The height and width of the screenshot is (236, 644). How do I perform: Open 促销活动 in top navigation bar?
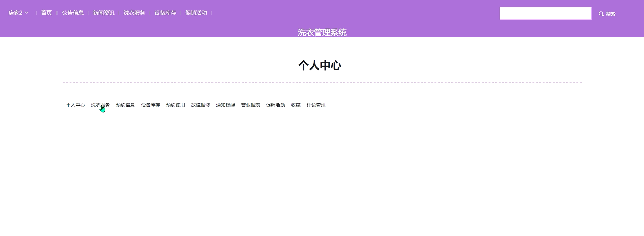tap(196, 13)
